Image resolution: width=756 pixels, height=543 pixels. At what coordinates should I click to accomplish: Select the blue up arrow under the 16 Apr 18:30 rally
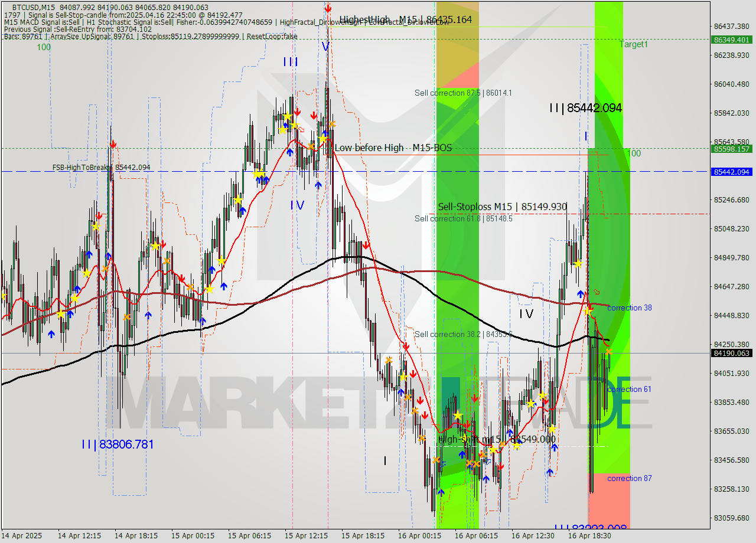pyautogui.click(x=581, y=293)
